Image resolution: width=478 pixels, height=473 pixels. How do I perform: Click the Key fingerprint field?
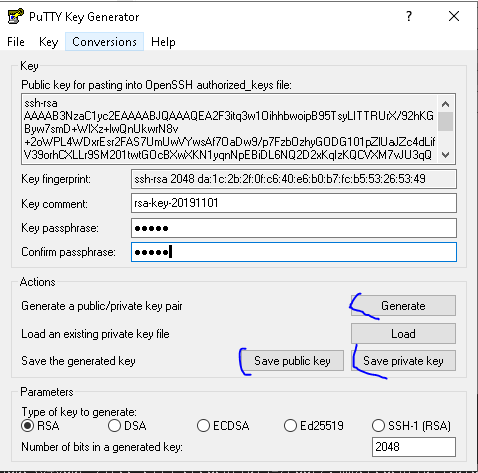[294, 179]
